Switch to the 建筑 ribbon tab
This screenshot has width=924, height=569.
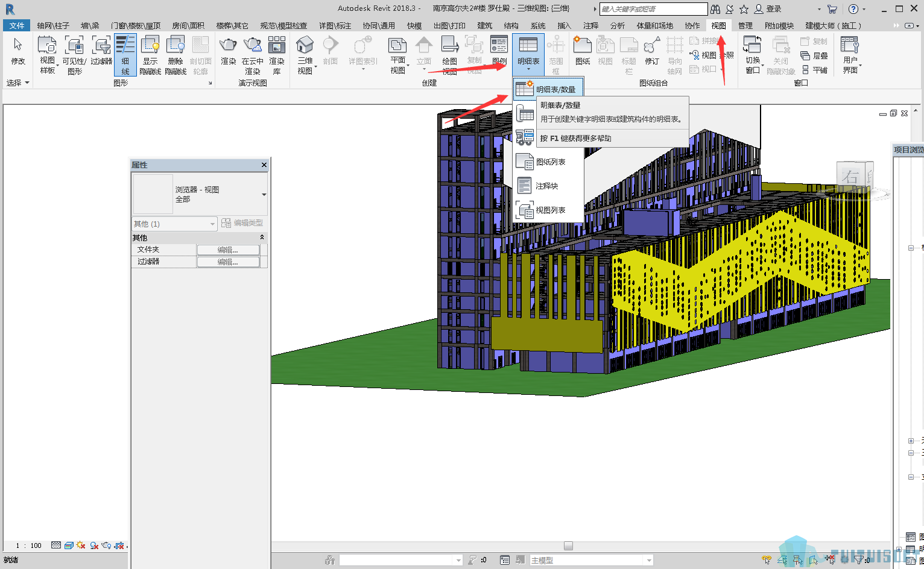pyautogui.click(x=485, y=26)
